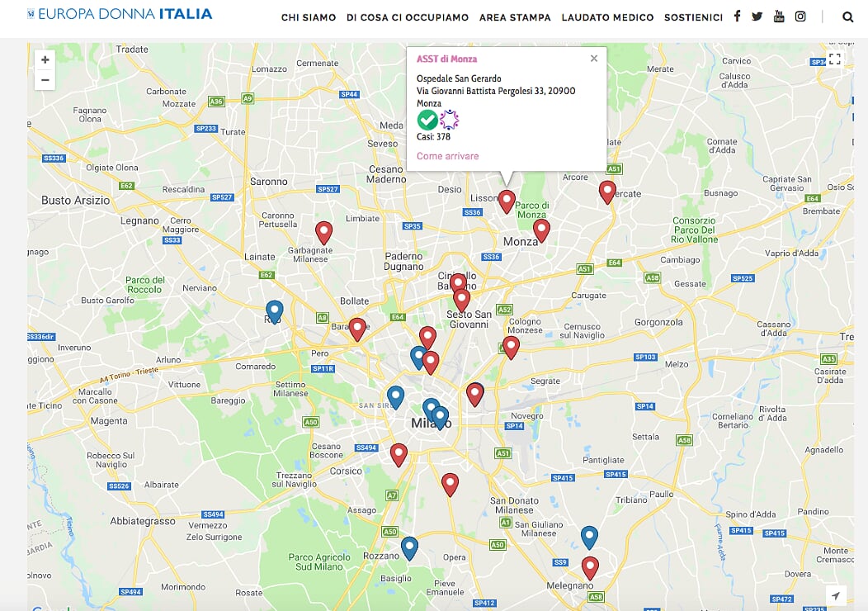This screenshot has width=868, height=611.
Task: Close the ASST di Monza popup
Action: 594,59
